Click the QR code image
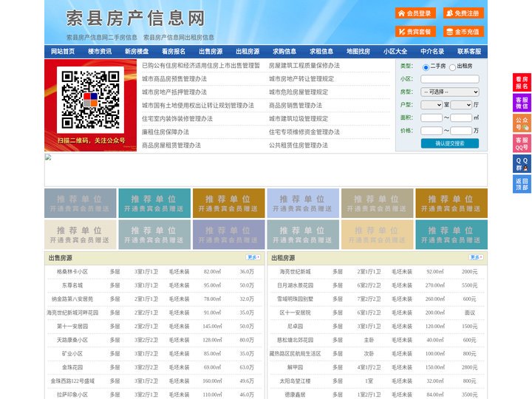Screen dimensions: 532x399 90,100
